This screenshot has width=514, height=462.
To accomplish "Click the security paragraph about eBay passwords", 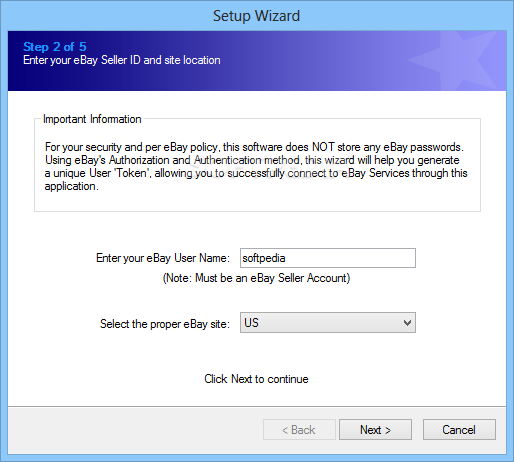I will [256, 166].
